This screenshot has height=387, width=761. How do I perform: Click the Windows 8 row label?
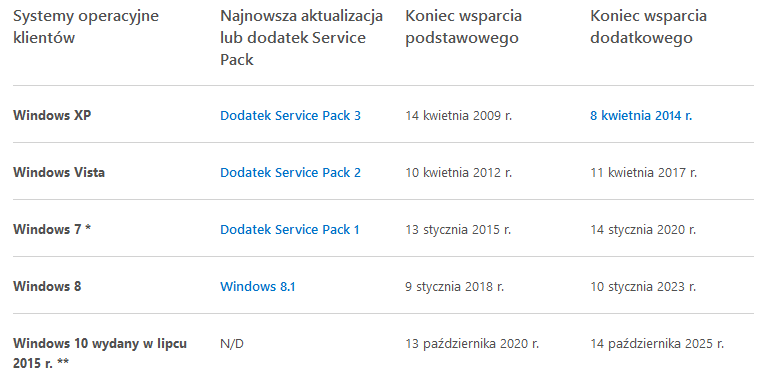pos(47,286)
